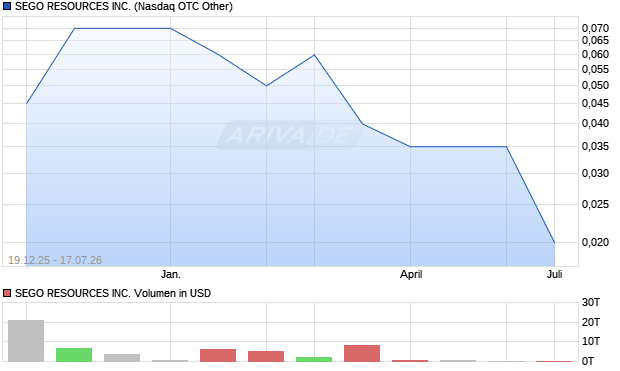
Task: Click the 10T volume axis label
Action: pyautogui.click(x=591, y=341)
